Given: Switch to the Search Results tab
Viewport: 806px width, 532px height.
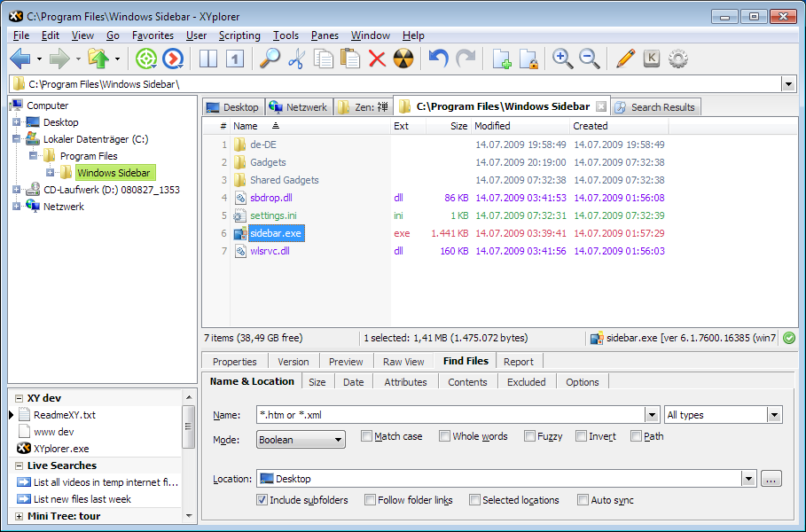Looking at the screenshot, I should click(x=661, y=107).
